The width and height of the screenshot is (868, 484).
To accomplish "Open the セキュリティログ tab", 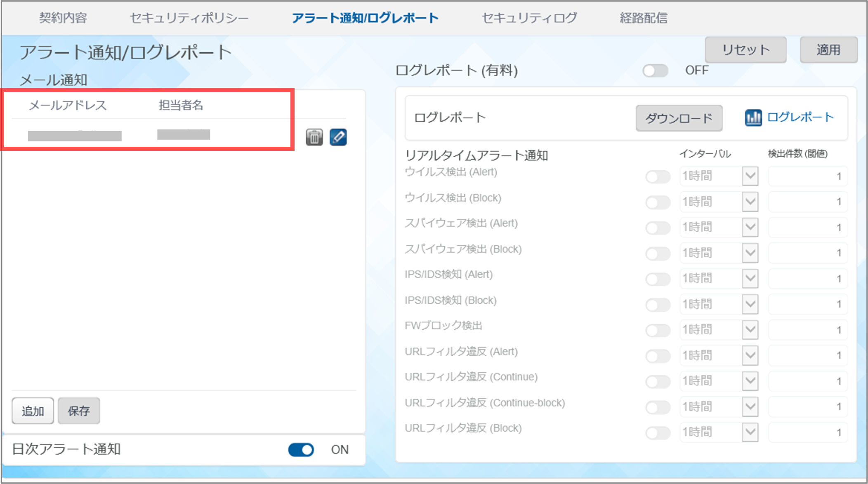I will click(x=529, y=18).
